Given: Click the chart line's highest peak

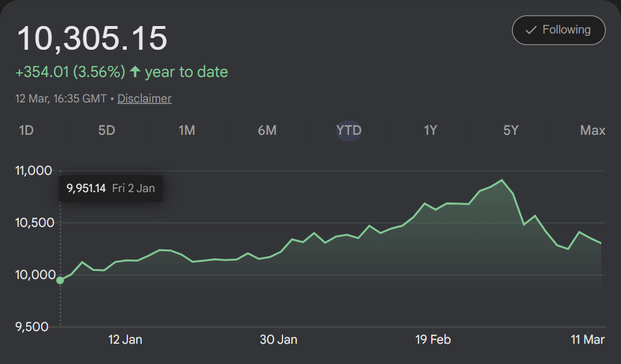Looking at the screenshot, I should [502, 180].
